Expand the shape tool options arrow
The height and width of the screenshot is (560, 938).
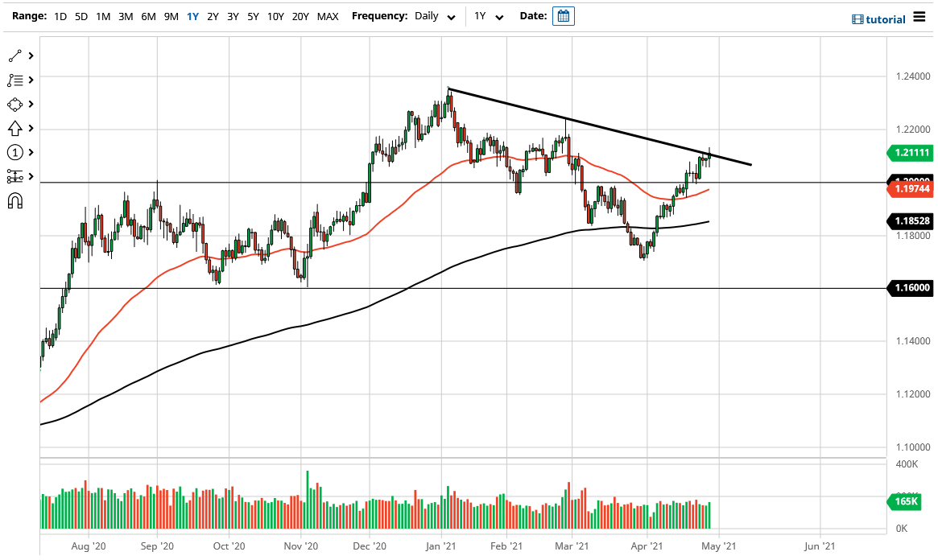tap(31, 105)
